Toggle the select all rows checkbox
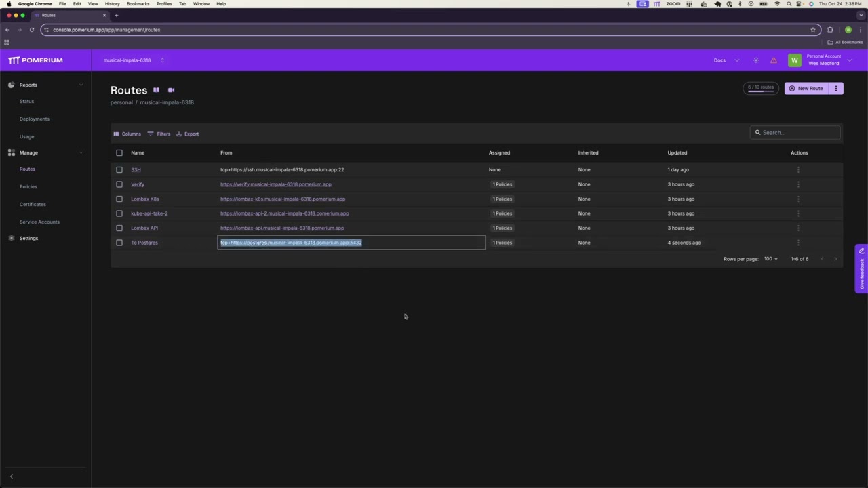This screenshot has width=868, height=488. (x=119, y=153)
